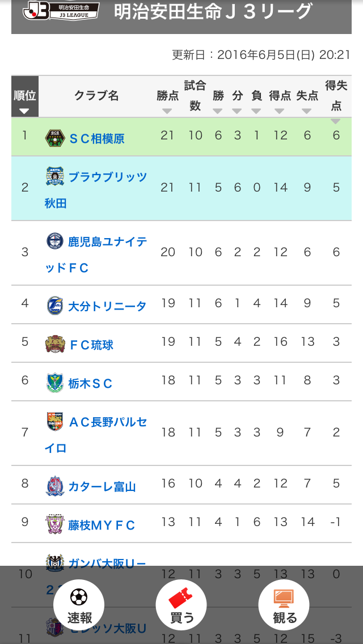Click 大分トリニータ club crest icon
This screenshot has height=644, width=363.
point(55,306)
